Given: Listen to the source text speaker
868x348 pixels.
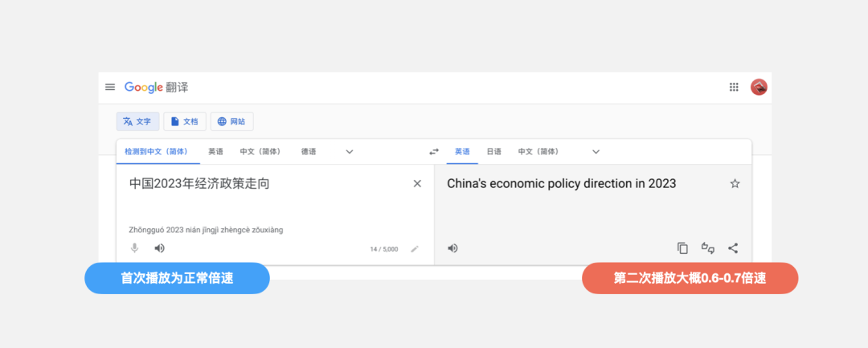Looking at the screenshot, I should pos(159,248).
